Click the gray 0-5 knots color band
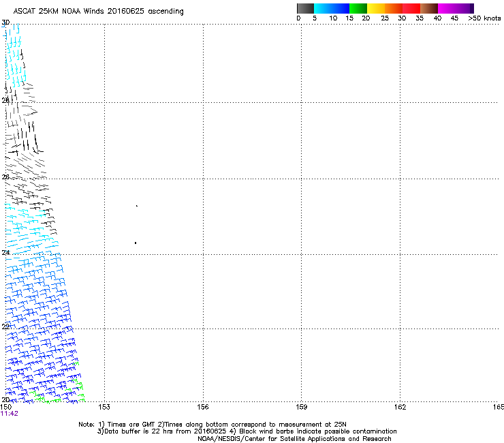The height and width of the screenshot is (443, 504). [x=305, y=8]
